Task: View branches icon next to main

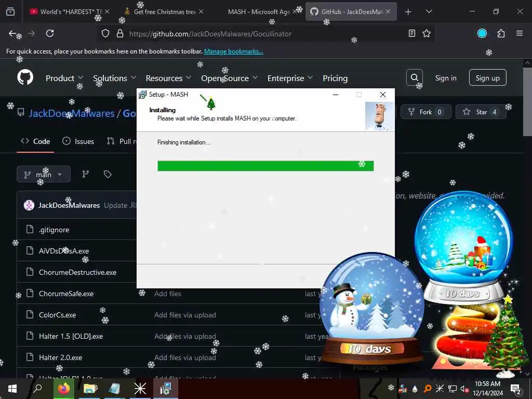Action: click(86, 174)
